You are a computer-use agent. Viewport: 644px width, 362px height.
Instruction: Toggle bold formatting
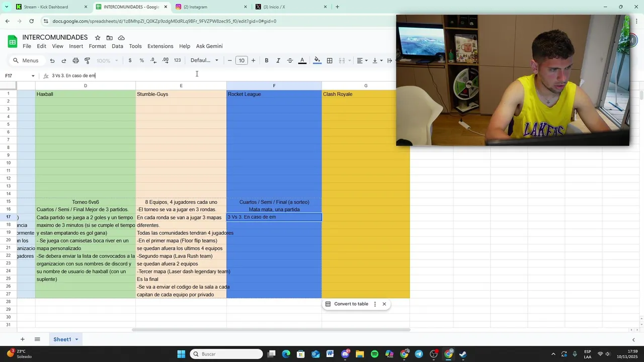click(x=267, y=60)
